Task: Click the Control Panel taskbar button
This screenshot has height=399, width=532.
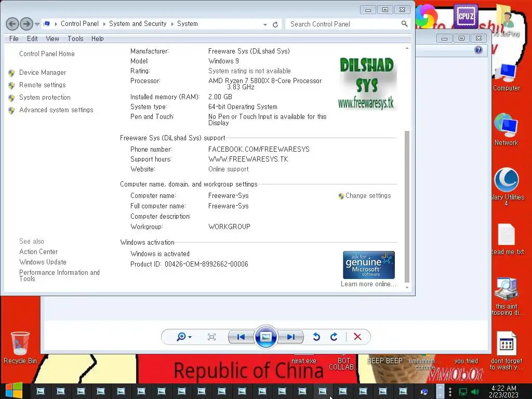Action: pyautogui.click(x=424, y=392)
